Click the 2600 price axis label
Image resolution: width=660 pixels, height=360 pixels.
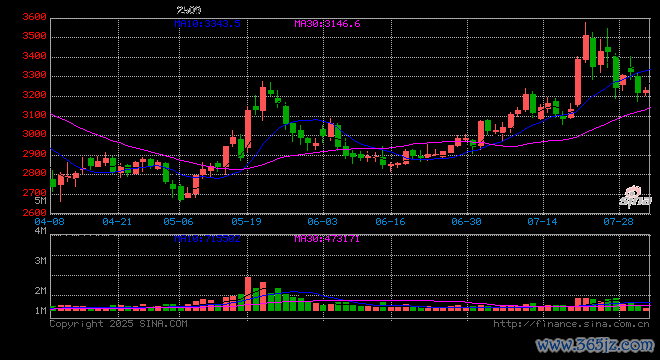click(34, 212)
